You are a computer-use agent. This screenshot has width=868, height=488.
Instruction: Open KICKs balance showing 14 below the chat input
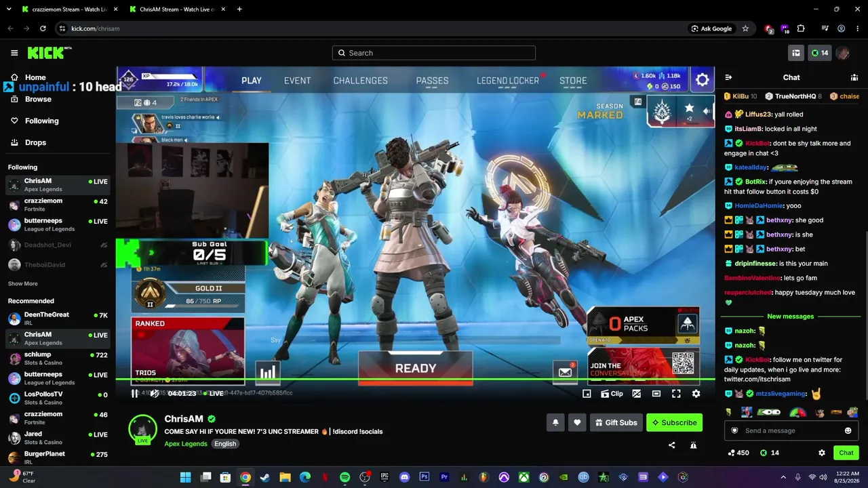pos(770,453)
